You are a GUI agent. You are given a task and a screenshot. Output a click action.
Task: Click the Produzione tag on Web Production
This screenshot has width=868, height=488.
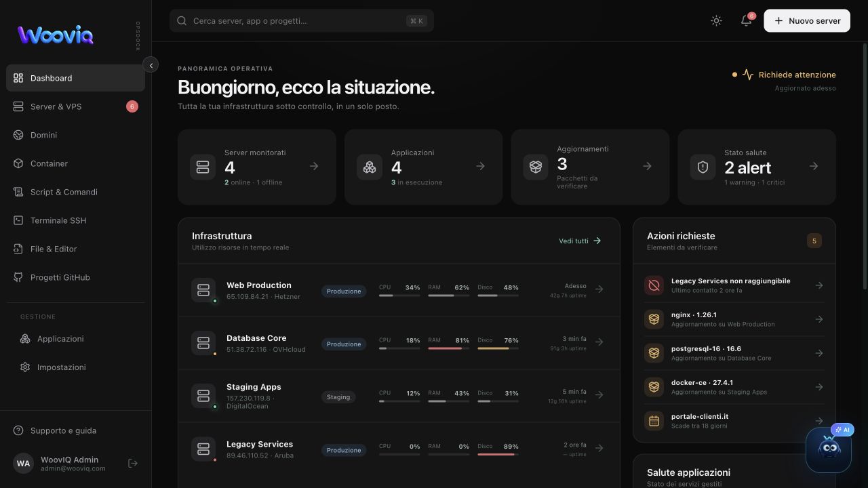pyautogui.click(x=344, y=291)
